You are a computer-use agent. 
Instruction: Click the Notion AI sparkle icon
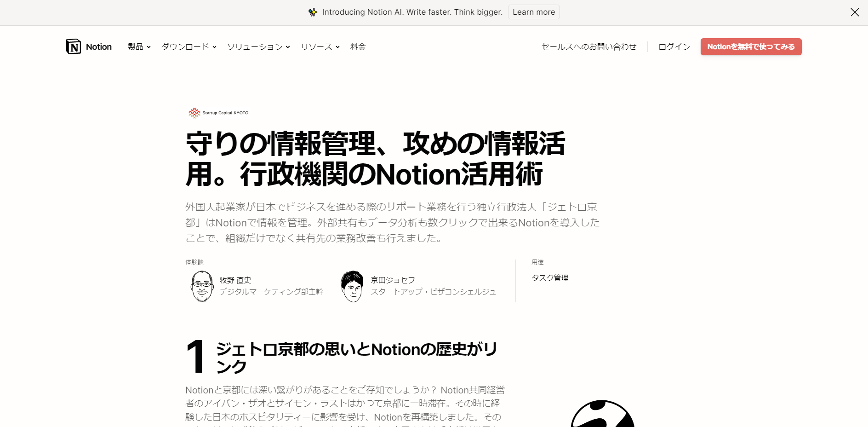pyautogui.click(x=313, y=12)
